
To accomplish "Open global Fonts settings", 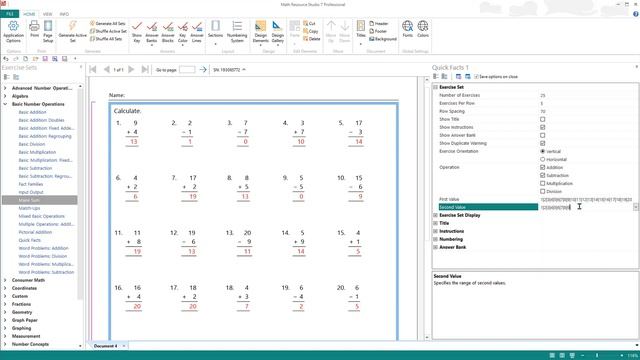I will click(407, 29).
